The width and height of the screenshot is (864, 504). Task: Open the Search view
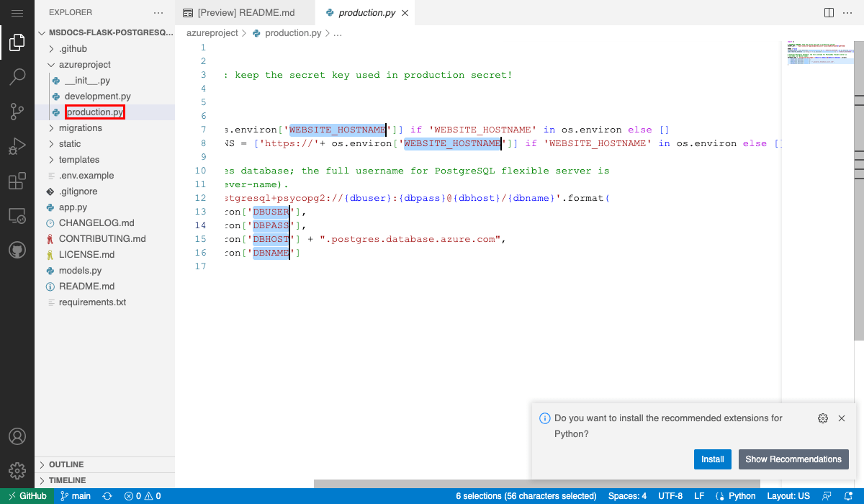pyautogui.click(x=17, y=76)
